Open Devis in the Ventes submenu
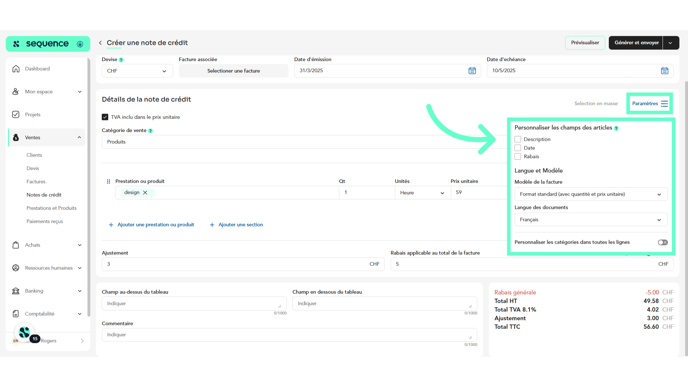688x387 pixels. (32, 168)
